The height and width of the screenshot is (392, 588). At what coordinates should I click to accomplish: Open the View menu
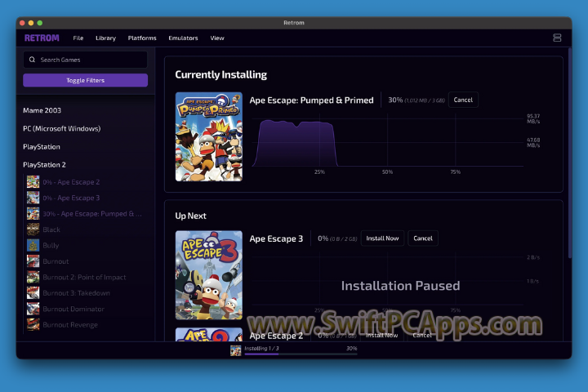(x=217, y=38)
